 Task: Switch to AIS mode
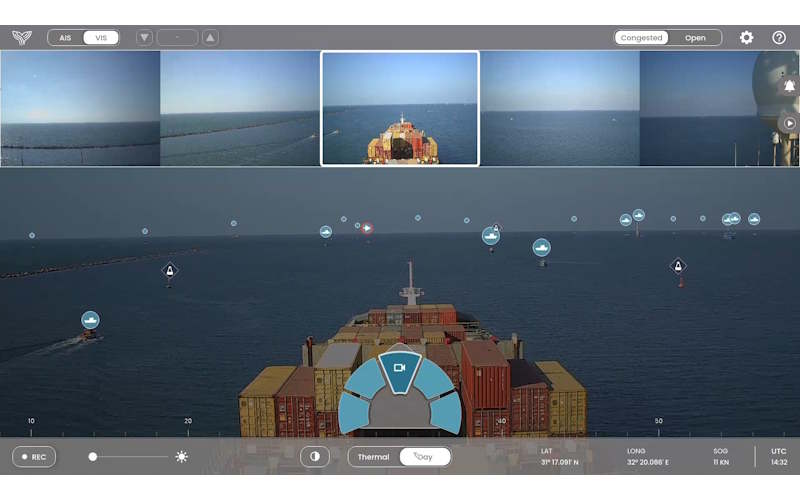[x=65, y=38]
